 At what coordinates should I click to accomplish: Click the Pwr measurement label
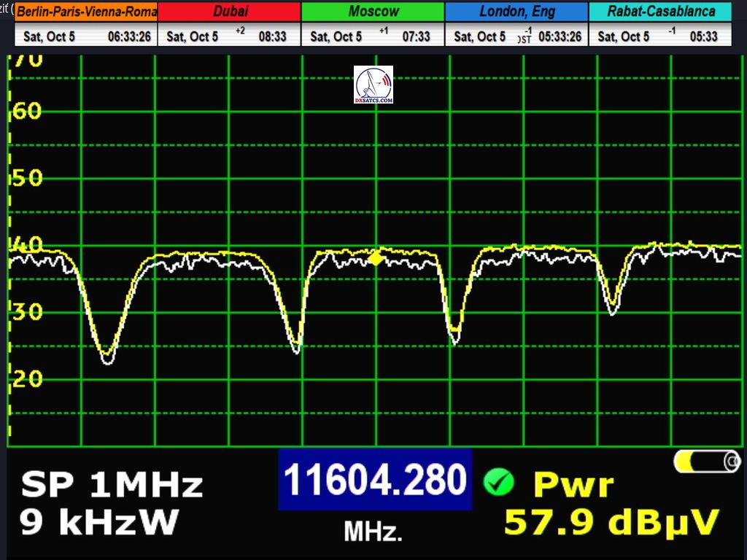573,484
